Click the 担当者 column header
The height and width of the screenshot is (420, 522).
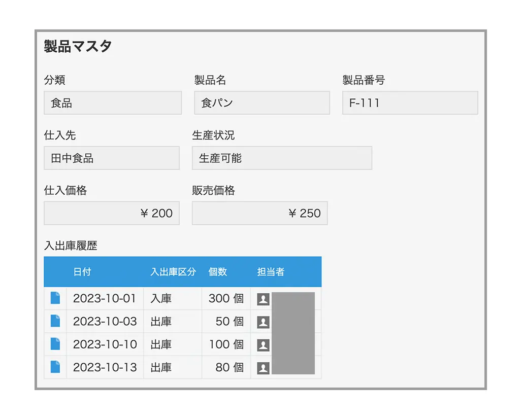point(271,272)
